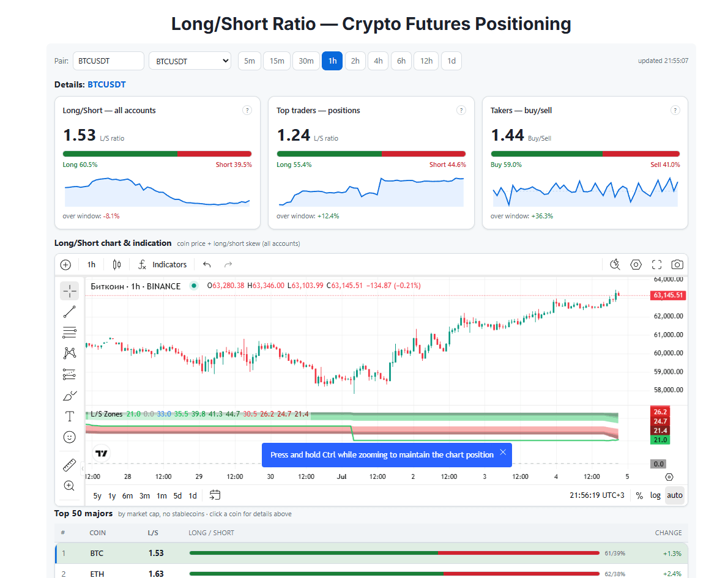Select the ruler measure tool
728x578 pixels.
[x=70, y=465]
